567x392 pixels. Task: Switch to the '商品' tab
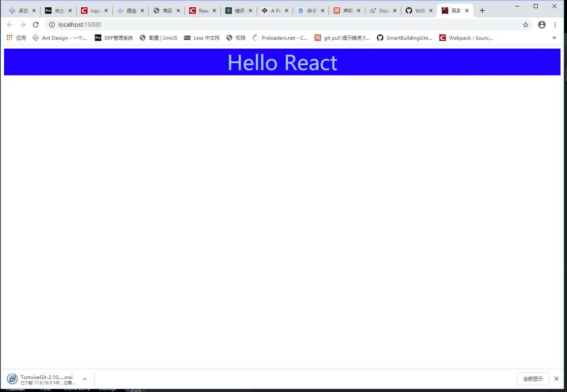(167, 11)
